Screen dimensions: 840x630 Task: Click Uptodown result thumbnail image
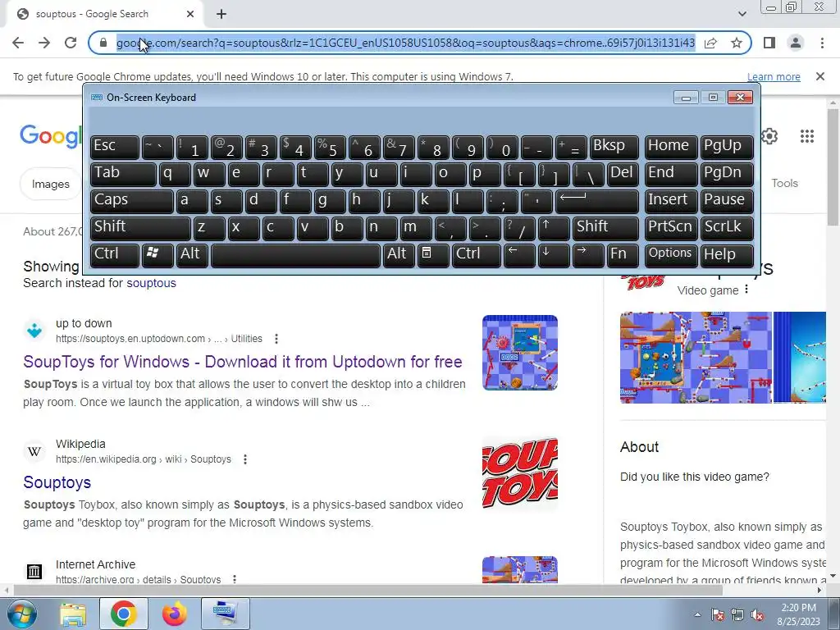coord(519,353)
